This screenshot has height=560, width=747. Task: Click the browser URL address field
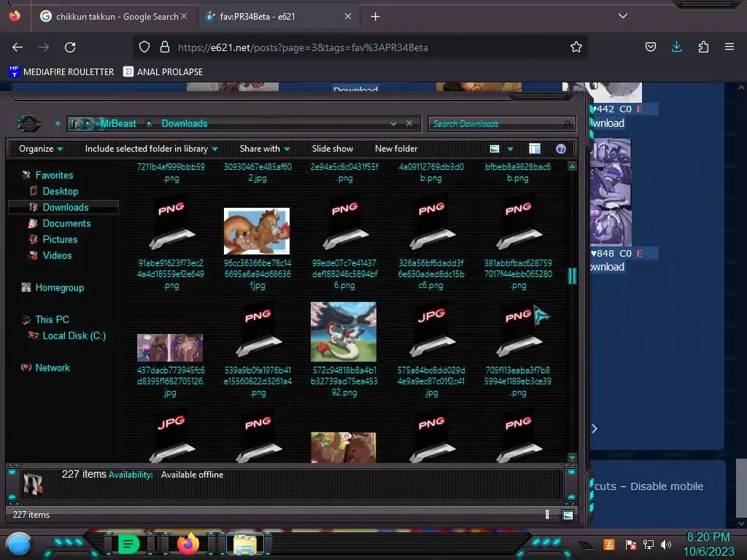pyautogui.click(x=360, y=47)
